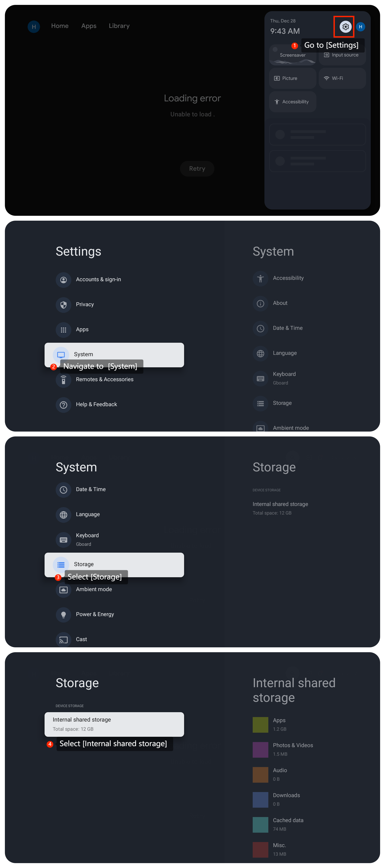Click the green Apps storage swatch
The height and width of the screenshot is (868, 385).
click(260, 725)
